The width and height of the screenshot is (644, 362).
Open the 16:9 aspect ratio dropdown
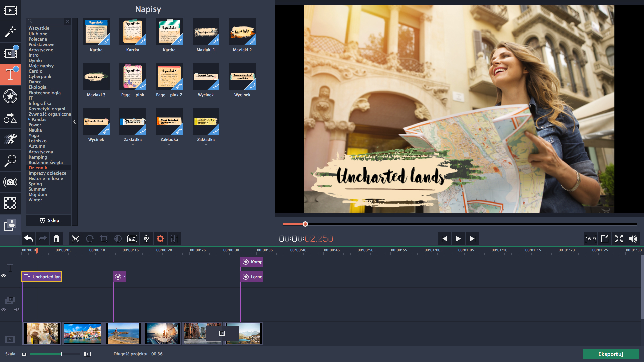pyautogui.click(x=591, y=239)
